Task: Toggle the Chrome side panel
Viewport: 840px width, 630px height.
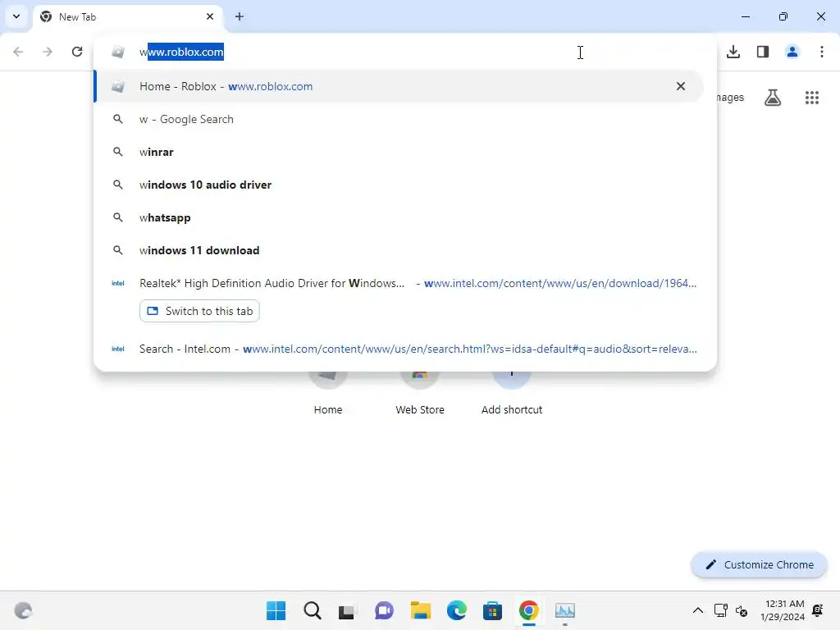Action: pos(763,52)
